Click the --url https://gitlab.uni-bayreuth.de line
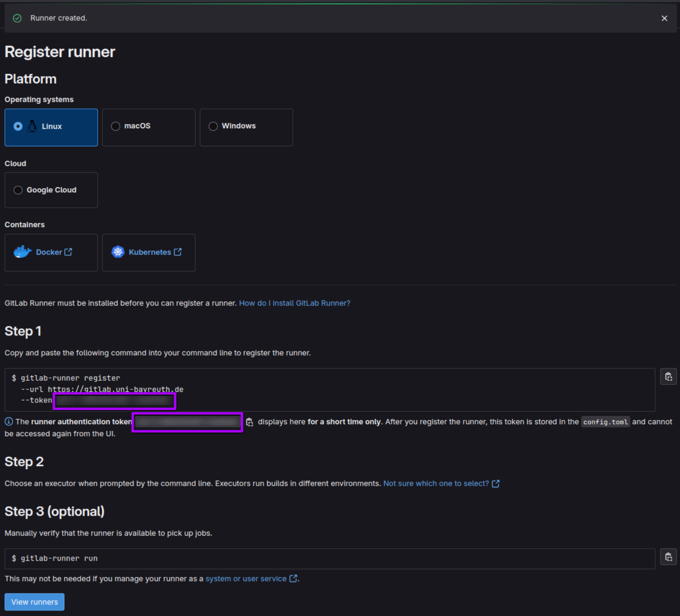The height and width of the screenshot is (616, 680). click(102, 389)
